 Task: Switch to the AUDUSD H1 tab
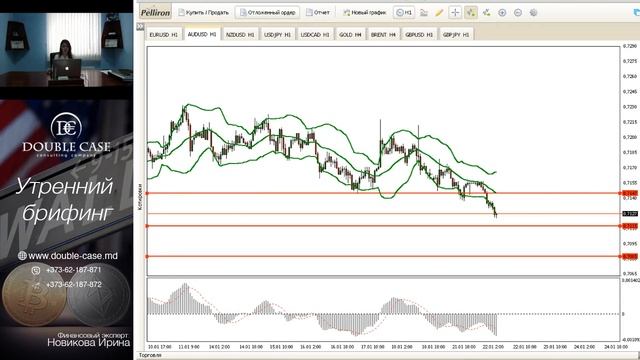[202, 34]
